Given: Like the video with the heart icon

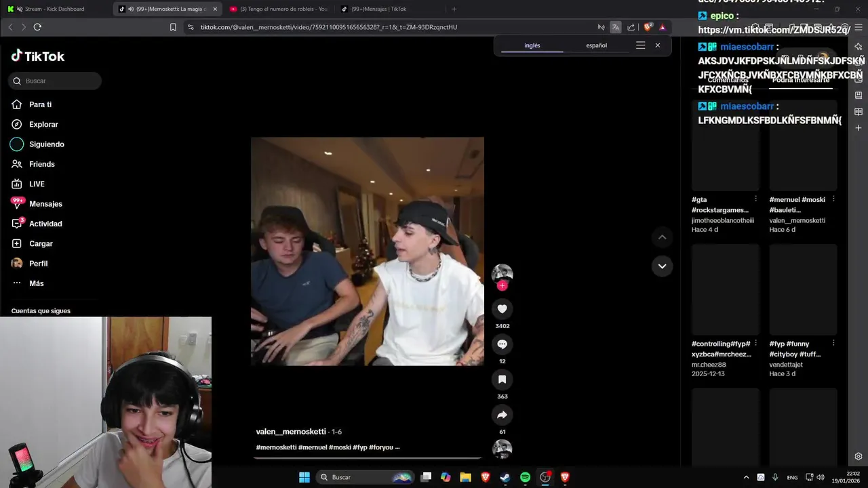Looking at the screenshot, I should (x=502, y=309).
